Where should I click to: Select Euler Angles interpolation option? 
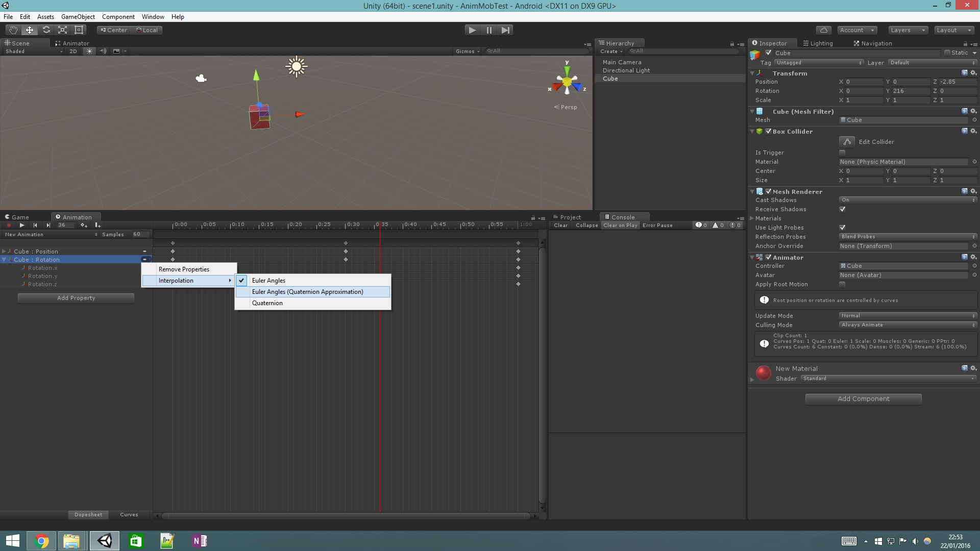pos(268,280)
